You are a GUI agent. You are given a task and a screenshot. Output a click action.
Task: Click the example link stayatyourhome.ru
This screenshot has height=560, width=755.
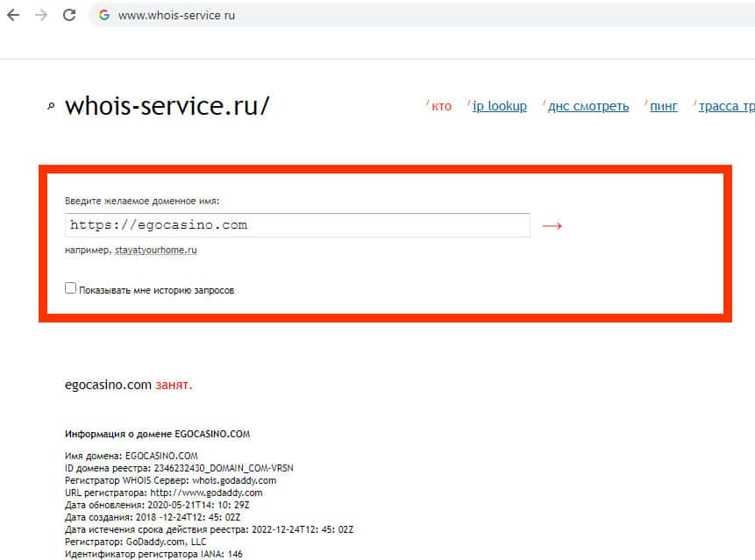click(155, 250)
